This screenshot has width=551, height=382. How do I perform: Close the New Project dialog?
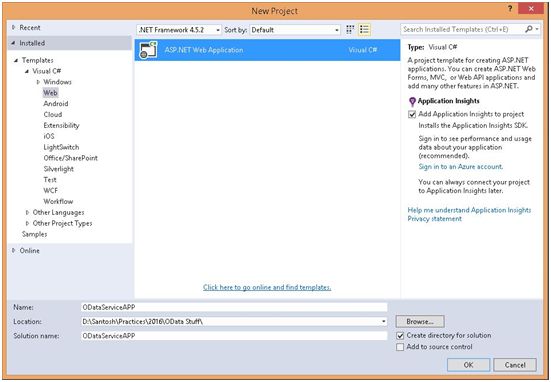coord(531,9)
